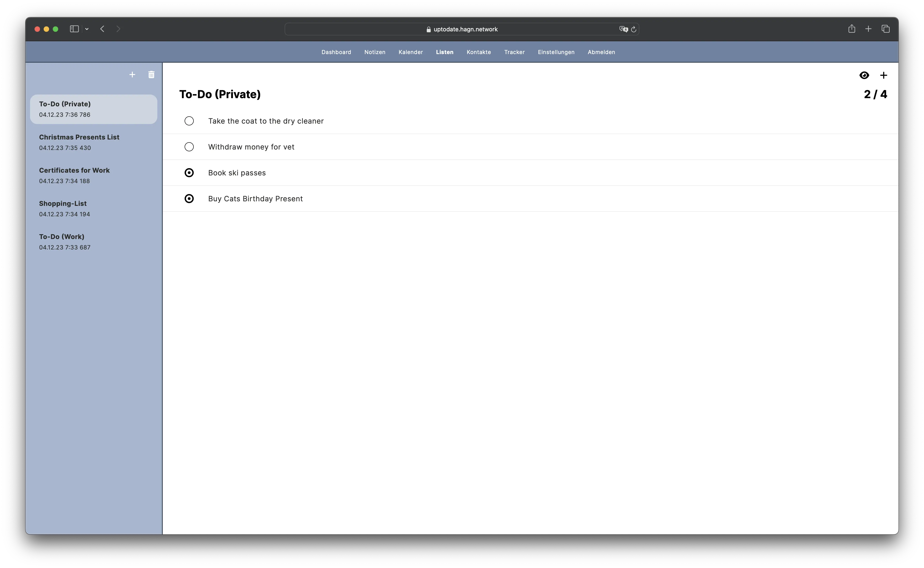The height and width of the screenshot is (568, 924).
Task: Uncheck 'Buy Cats Birthday Present'
Action: pyautogui.click(x=189, y=199)
